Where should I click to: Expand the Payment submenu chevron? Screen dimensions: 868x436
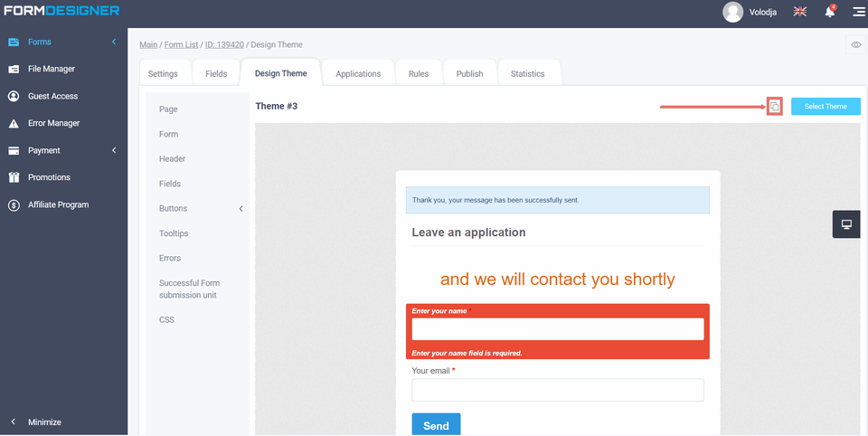point(114,151)
